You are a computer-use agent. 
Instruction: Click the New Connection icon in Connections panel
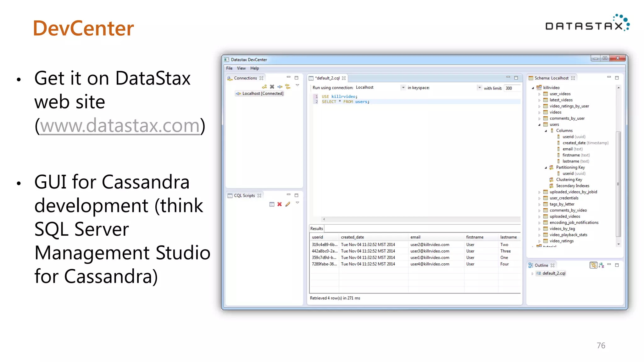264,86
